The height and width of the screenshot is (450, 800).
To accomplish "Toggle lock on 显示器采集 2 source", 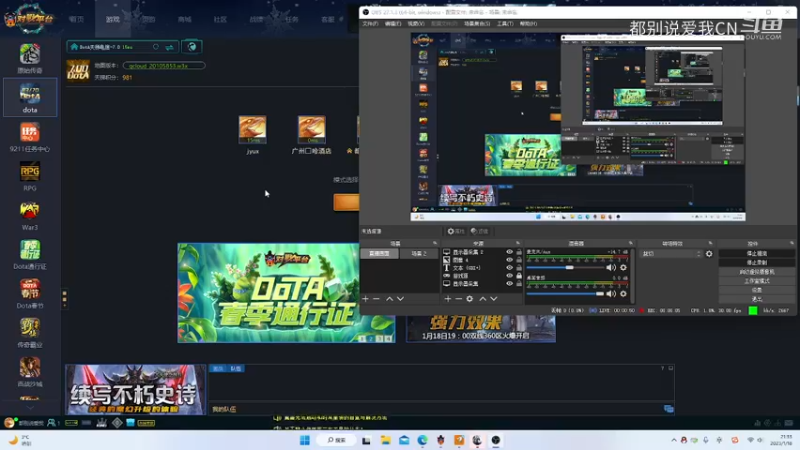I will tap(519, 252).
